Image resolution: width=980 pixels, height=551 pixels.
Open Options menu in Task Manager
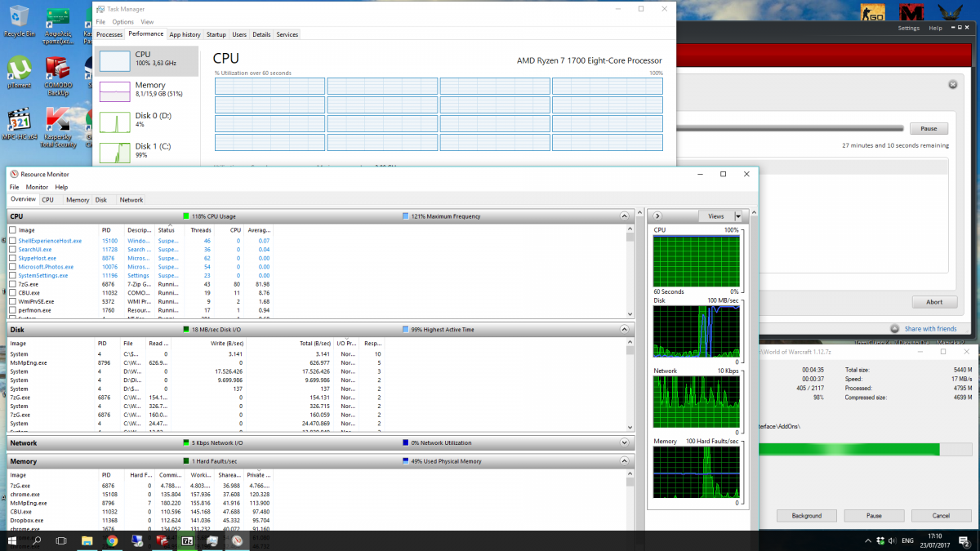[122, 22]
